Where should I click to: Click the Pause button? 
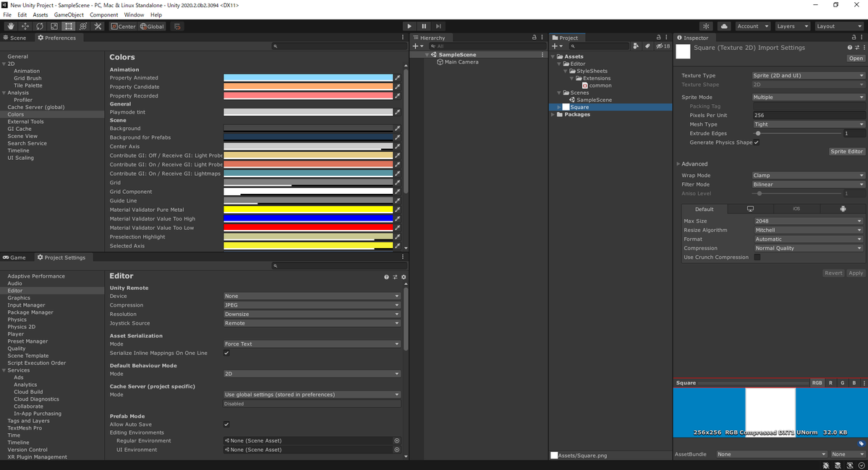coord(424,26)
